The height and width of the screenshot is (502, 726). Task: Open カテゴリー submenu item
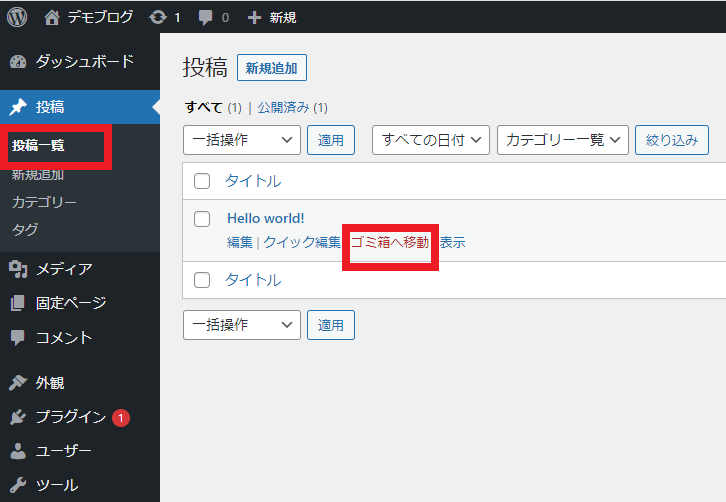[44, 202]
